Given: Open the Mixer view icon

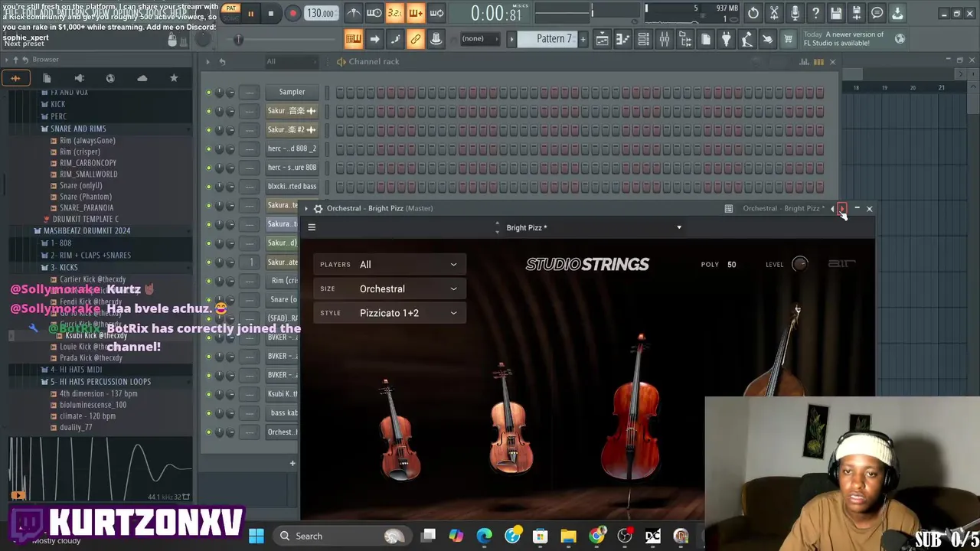Looking at the screenshot, I should click(664, 39).
